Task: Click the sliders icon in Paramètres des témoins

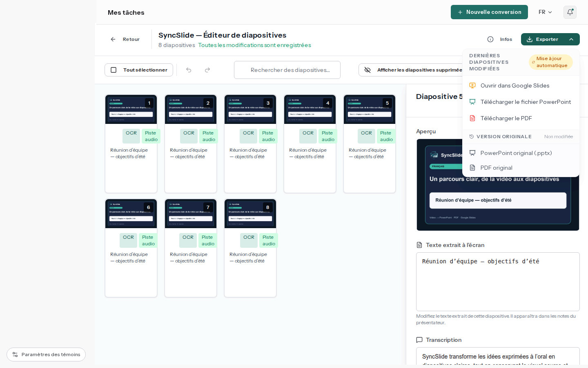Action: pyautogui.click(x=15, y=355)
